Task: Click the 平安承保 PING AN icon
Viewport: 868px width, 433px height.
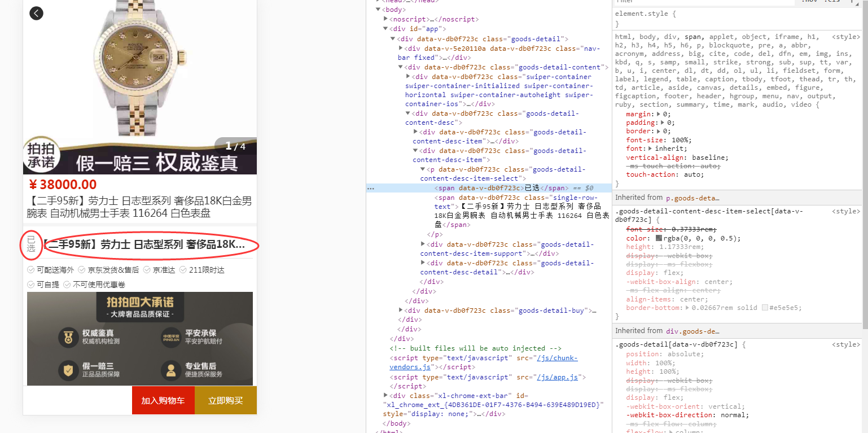Action: click(x=170, y=337)
